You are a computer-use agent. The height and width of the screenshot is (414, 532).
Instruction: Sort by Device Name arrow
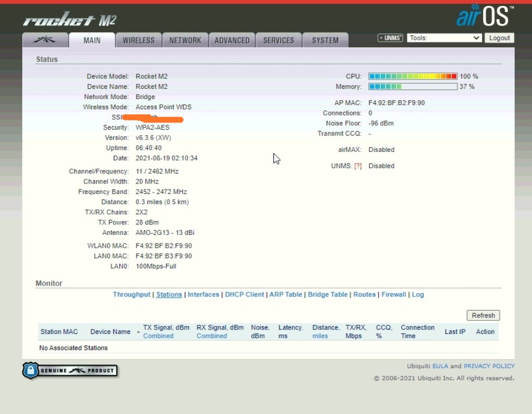click(138, 332)
